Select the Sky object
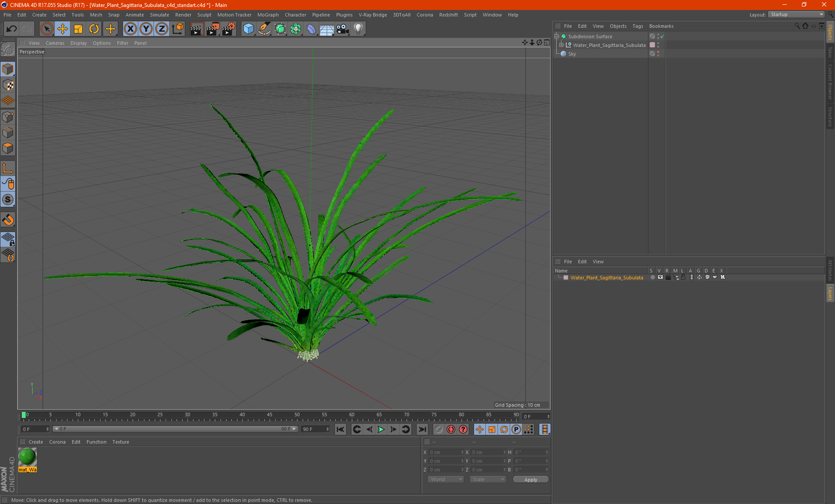Viewport: 835px width, 504px height. pos(572,54)
